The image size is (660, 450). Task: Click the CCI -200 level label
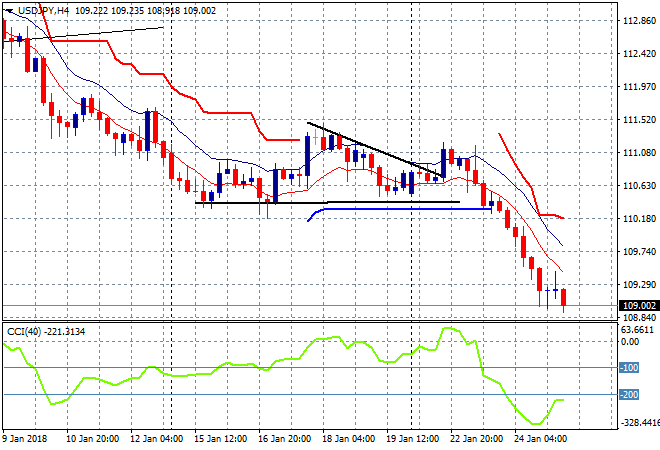point(629,394)
